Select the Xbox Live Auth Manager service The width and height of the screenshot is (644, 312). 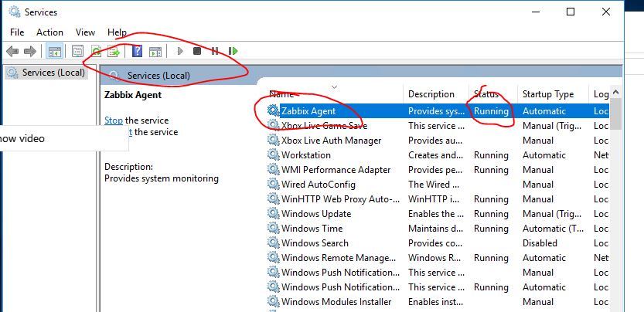(x=331, y=141)
